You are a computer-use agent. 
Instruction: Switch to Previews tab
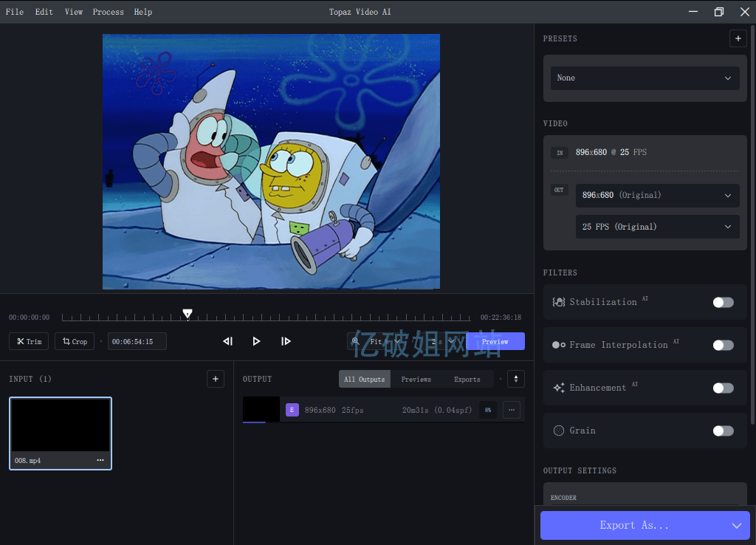tap(416, 380)
